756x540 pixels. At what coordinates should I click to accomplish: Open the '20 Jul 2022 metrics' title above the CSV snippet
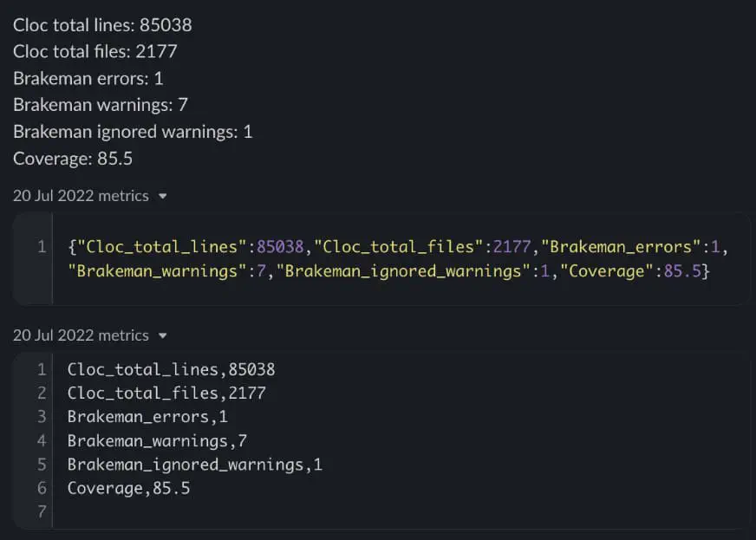point(81,335)
